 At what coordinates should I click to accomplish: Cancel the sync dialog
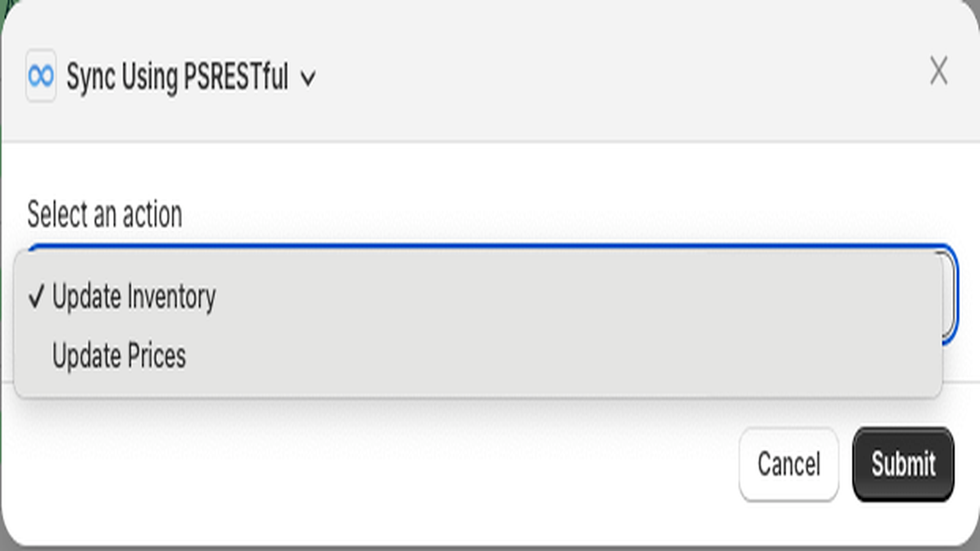pyautogui.click(x=789, y=463)
